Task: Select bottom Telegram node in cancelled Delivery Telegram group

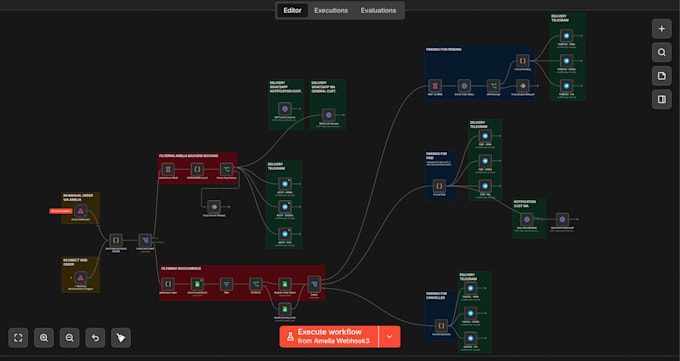Action: point(471,338)
